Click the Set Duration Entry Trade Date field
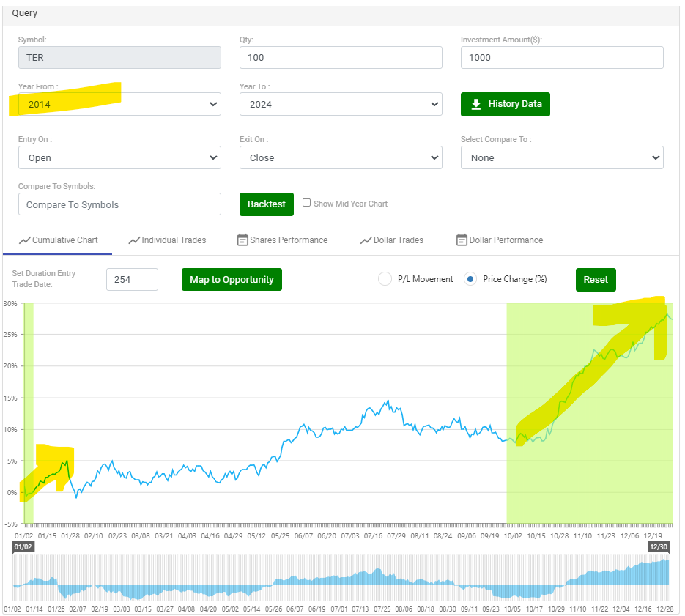 pyautogui.click(x=133, y=280)
